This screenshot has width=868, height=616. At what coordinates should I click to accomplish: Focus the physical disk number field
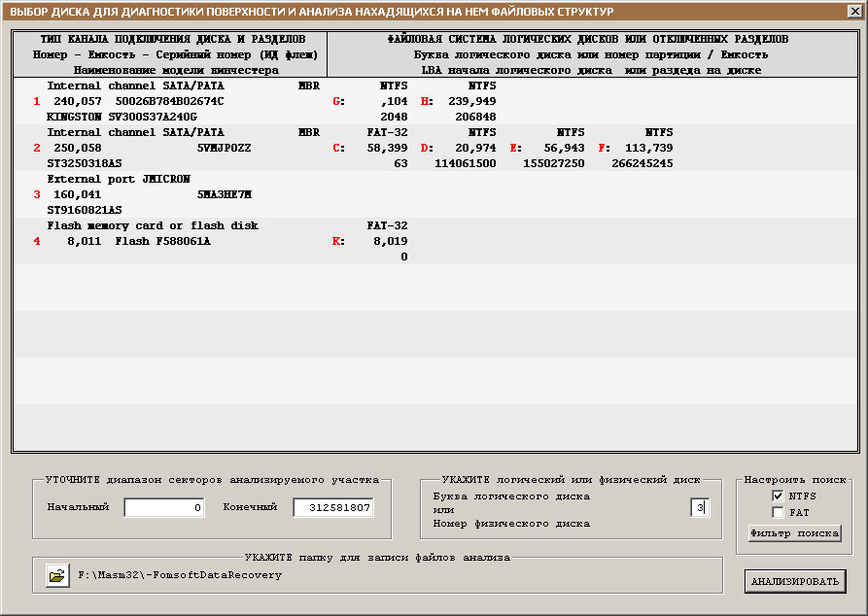(700, 507)
